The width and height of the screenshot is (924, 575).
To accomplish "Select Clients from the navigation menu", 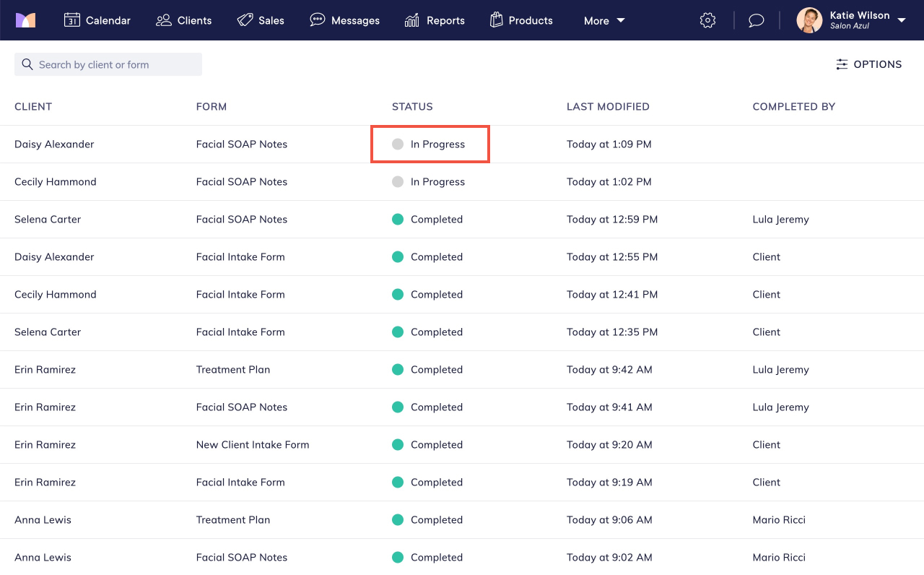I will pos(184,20).
